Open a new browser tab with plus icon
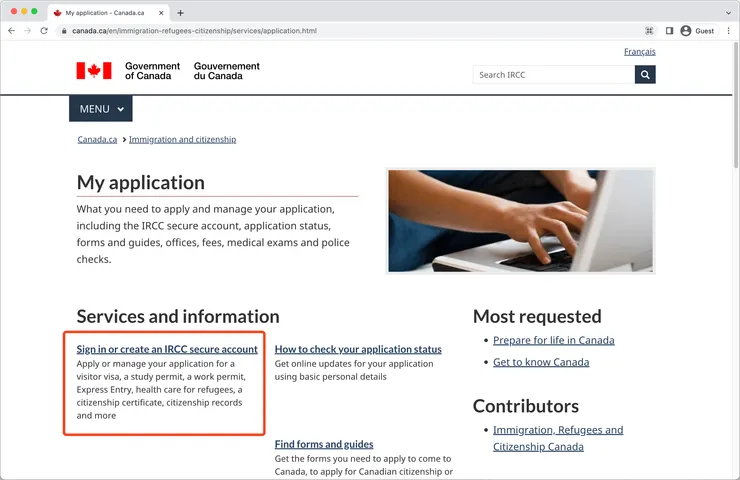 [x=180, y=13]
